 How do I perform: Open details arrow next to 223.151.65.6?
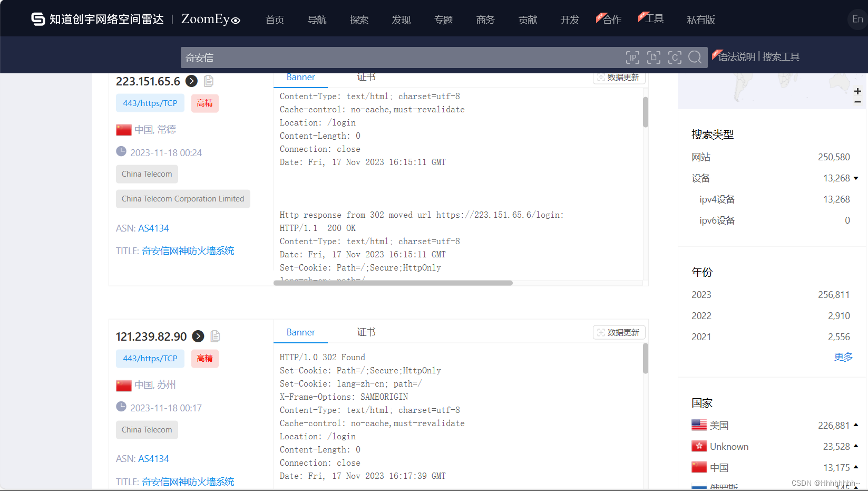coord(192,81)
